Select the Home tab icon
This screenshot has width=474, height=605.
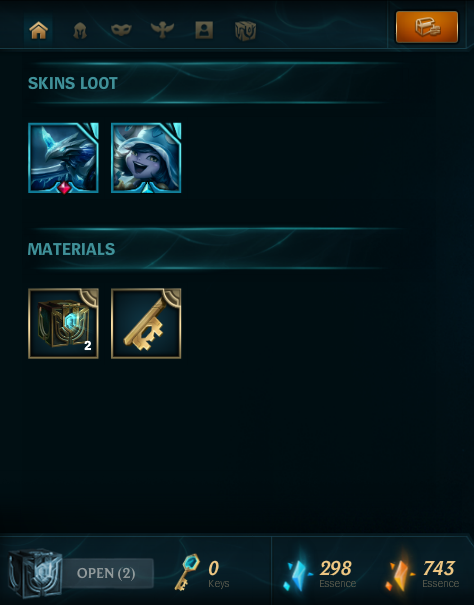coord(38,30)
